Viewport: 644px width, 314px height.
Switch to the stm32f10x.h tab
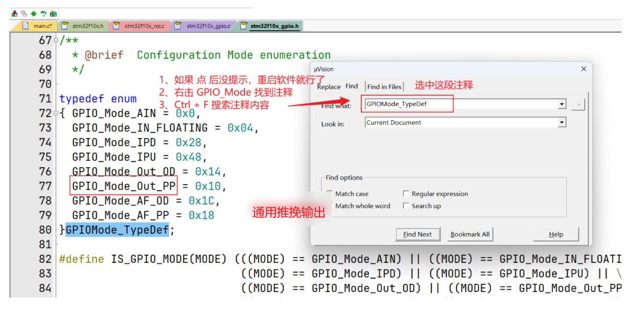[x=84, y=26]
